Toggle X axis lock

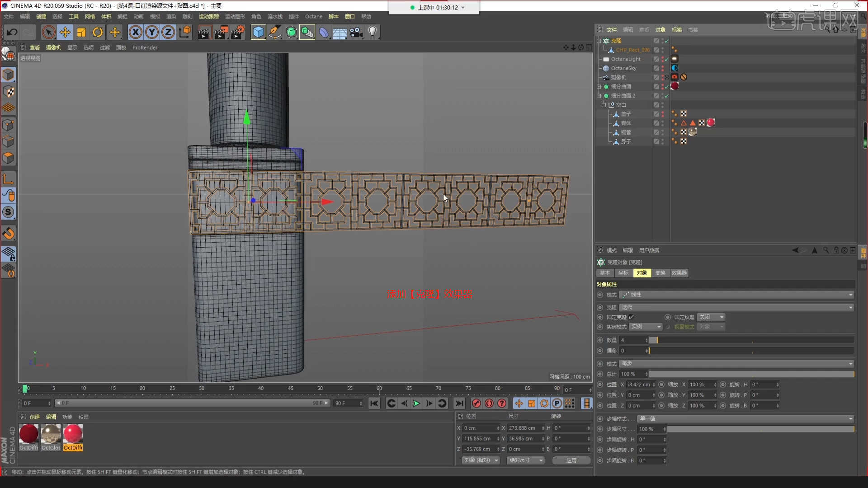[135, 32]
